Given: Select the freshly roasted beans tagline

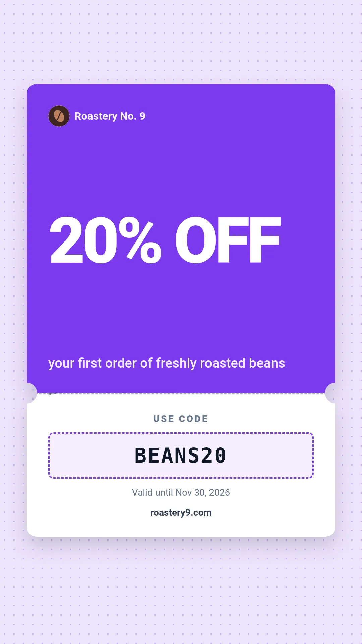Looking at the screenshot, I should pos(167,363).
